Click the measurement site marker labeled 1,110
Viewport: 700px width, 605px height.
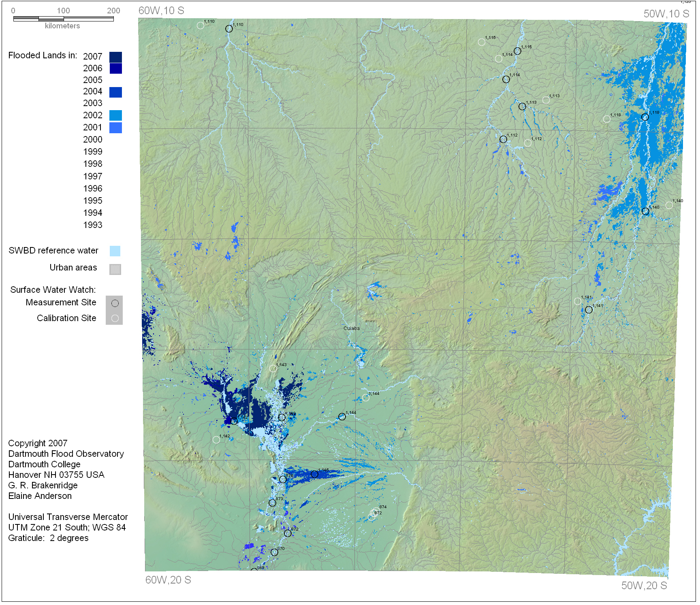229,29
